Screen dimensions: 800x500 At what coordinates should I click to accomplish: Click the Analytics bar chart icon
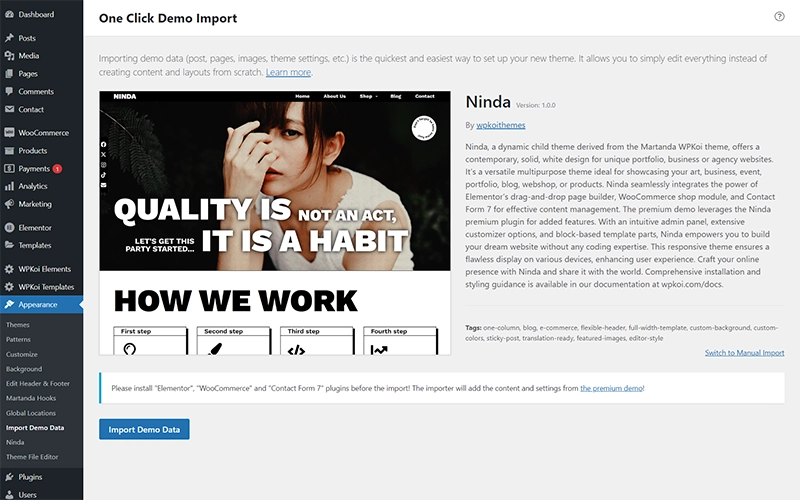(9, 186)
